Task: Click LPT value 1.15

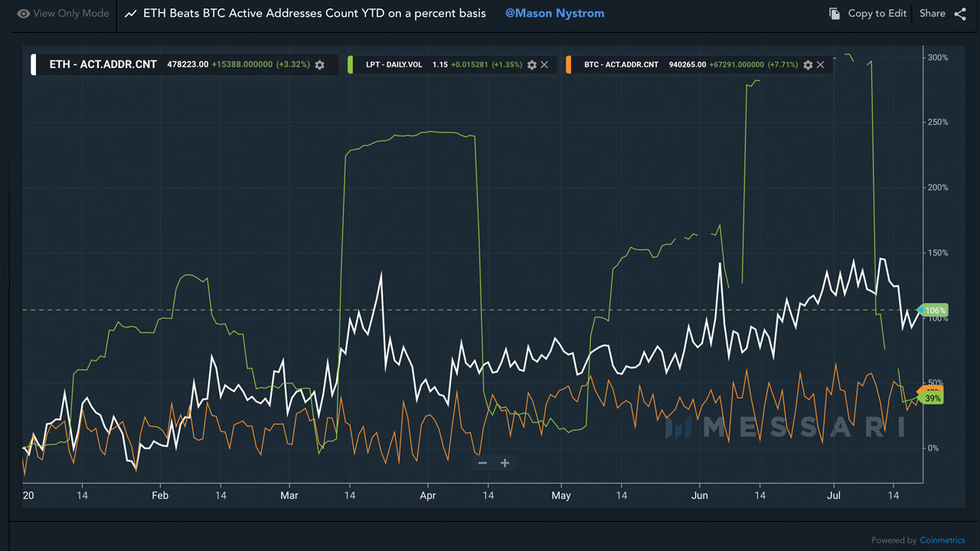Action: 439,65
